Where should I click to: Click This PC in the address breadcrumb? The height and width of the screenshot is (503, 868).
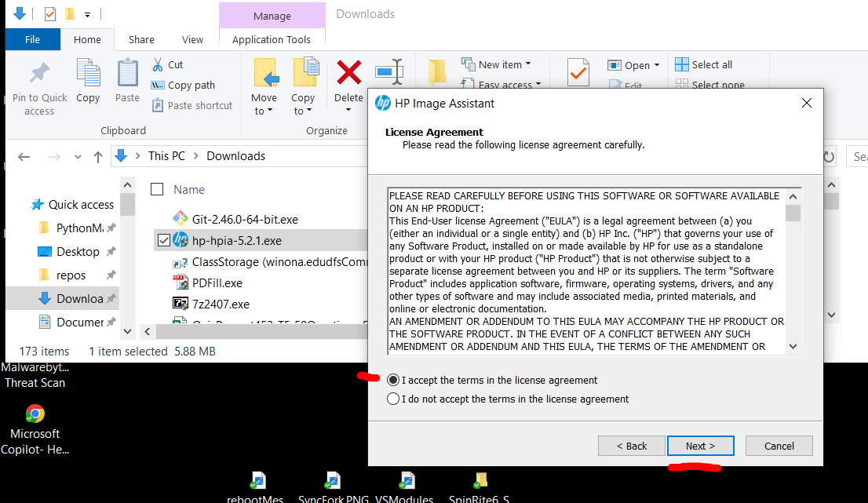(166, 156)
